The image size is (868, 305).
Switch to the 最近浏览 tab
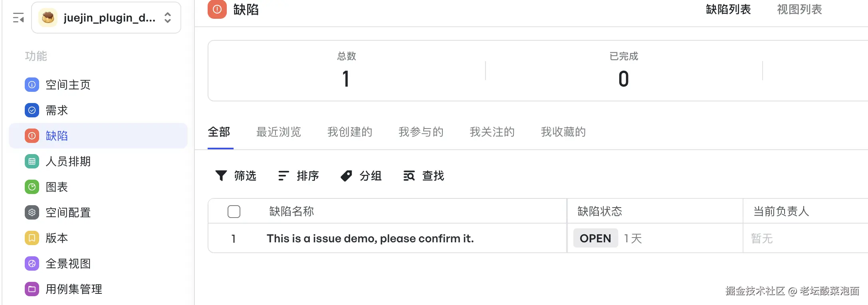point(279,132)
